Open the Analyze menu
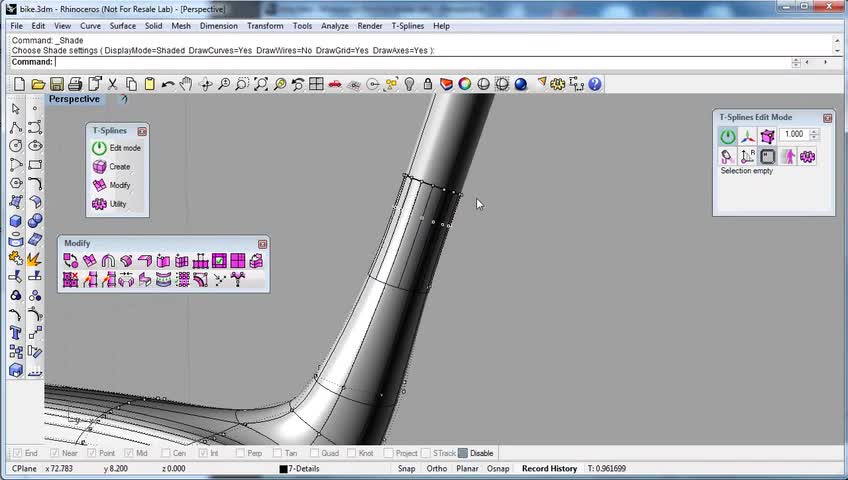Screen dimensions: 848x480 click(x=335, y=26)
